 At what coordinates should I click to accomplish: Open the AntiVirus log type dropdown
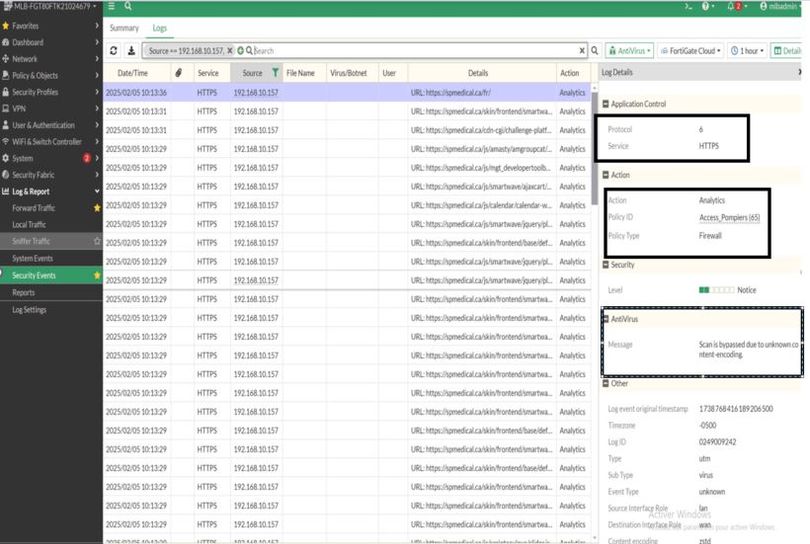tap(629, 51)
